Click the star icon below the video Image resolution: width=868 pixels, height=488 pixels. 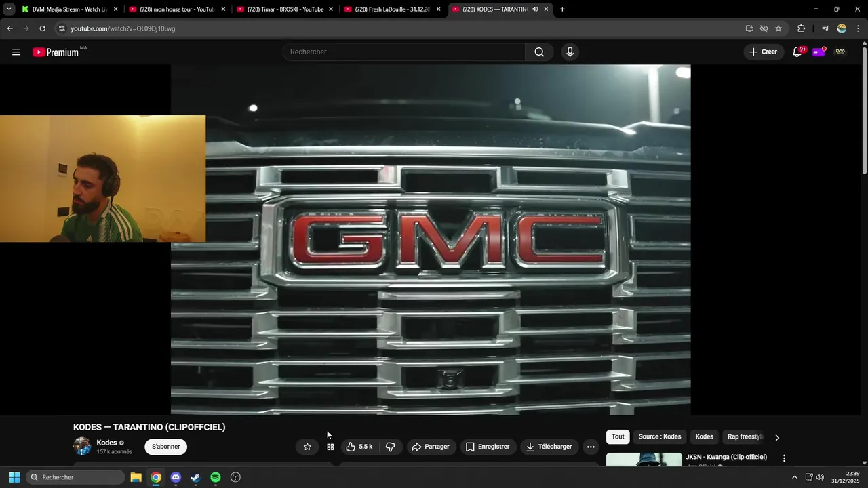pos(307,447)
